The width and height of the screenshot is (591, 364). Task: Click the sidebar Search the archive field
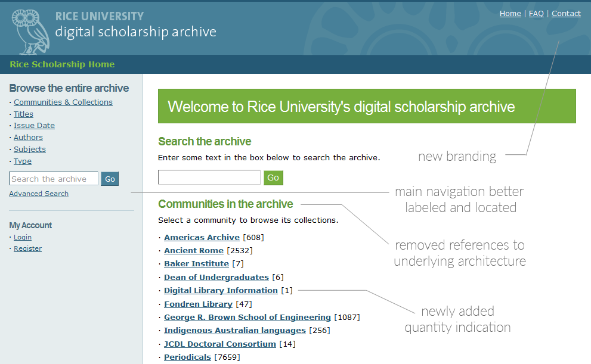click(x=54, y=179)
